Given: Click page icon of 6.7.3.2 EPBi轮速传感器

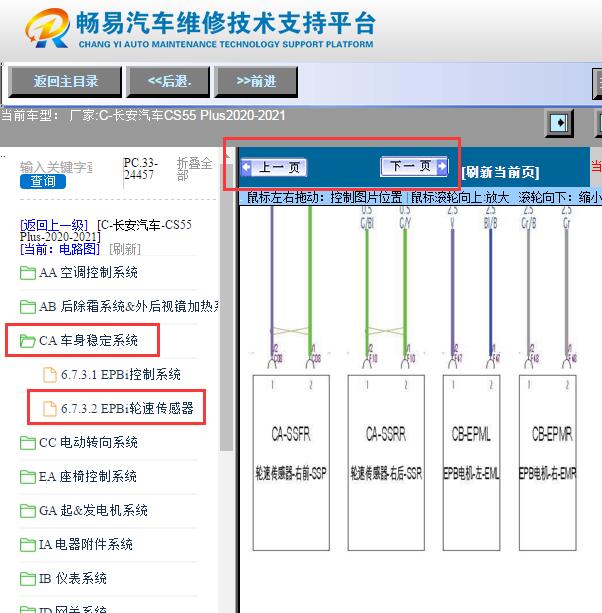Looking at the screenshot, I should (50, 409).
